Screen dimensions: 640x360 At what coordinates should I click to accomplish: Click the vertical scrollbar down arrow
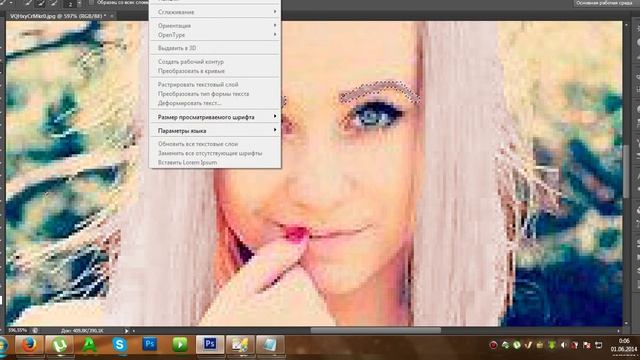coord(627,323)
